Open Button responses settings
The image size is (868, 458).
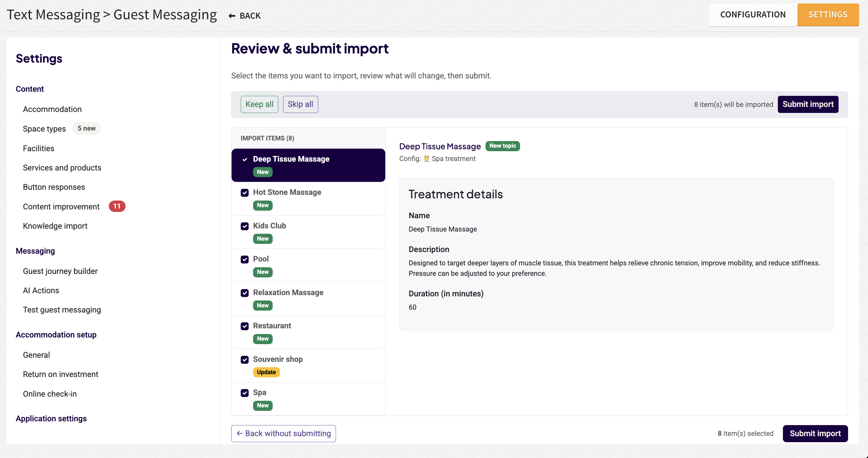tap(54, 187)
